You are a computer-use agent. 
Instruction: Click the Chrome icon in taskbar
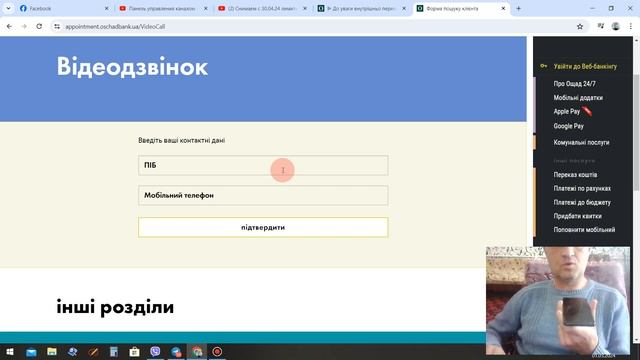click(197, 351)
